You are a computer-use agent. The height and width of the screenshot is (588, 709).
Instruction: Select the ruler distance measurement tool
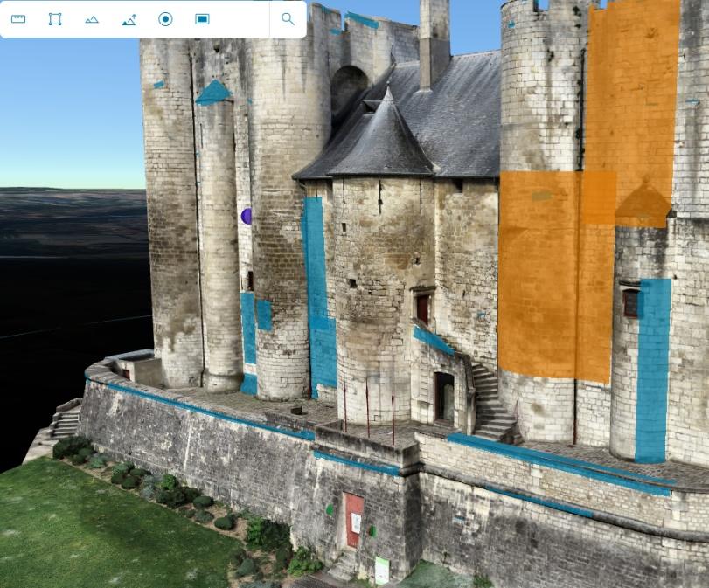(18, 19)
